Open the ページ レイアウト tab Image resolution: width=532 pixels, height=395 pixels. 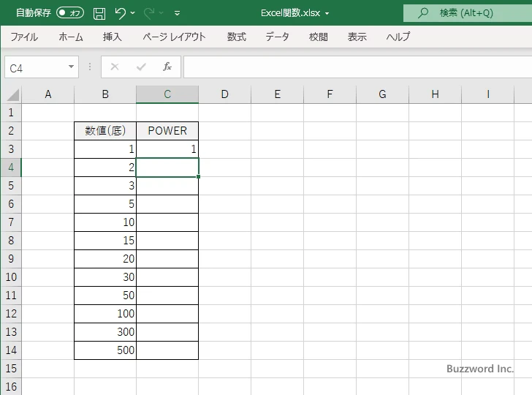174,37
